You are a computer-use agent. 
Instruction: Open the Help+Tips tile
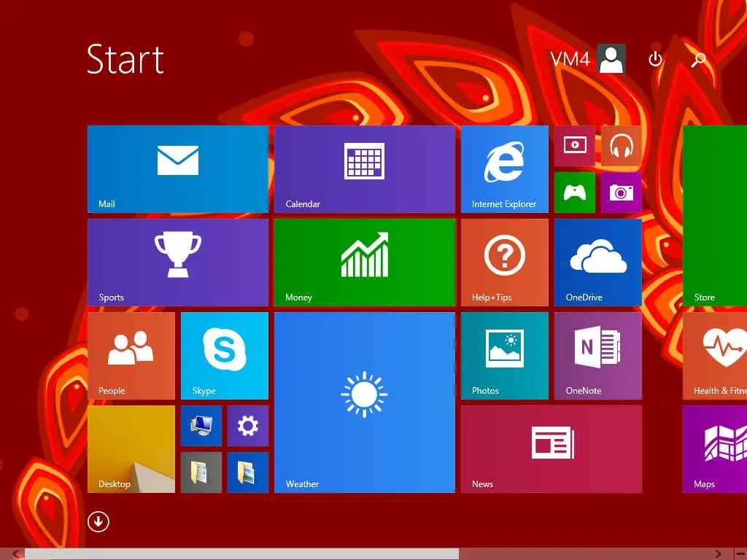coord(505,262)
